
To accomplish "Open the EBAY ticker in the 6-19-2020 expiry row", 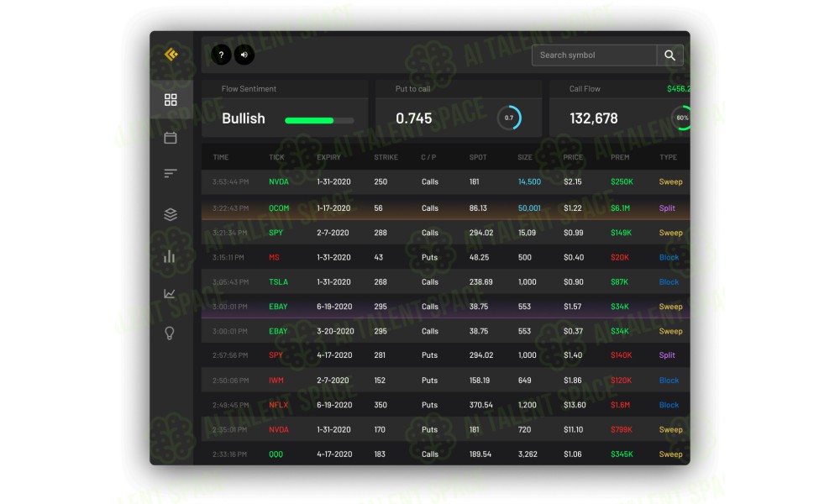I will pos(278,307).
